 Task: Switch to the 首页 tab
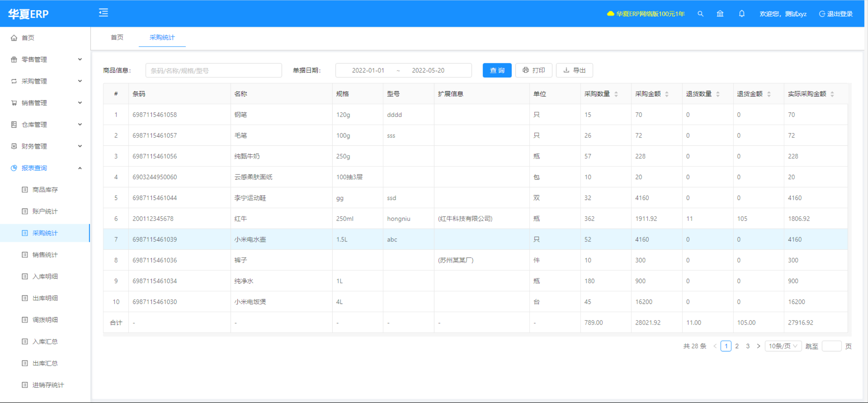tap(117, 37)
